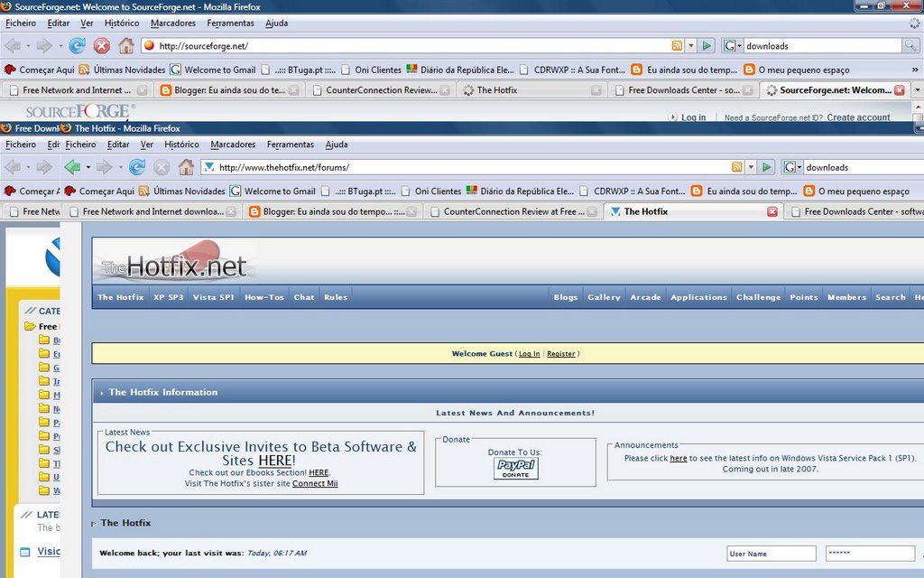Collapse The Hotfix Information section
This screenshot has width=924, height=578.
coord(101,393)
